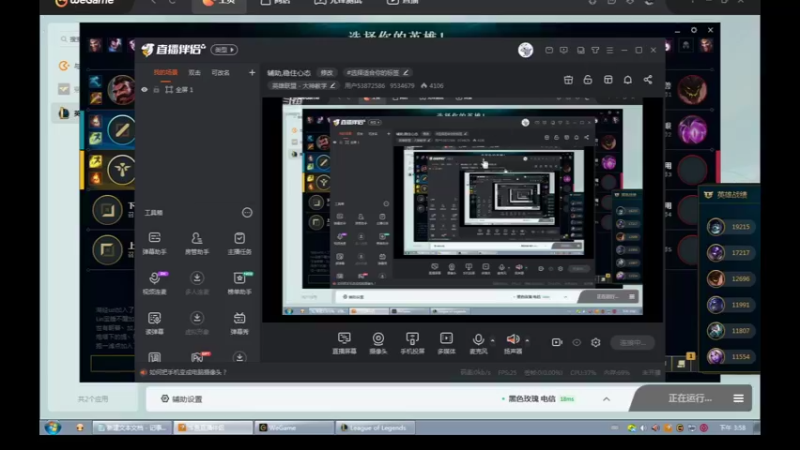Open streaming settings gear icon
The width and height of the screenshot is (800, 450).
596,342
